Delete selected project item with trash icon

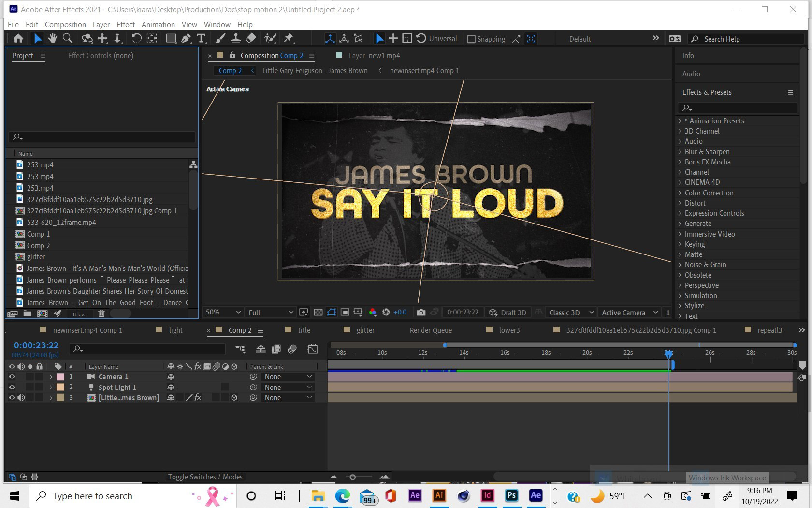101,314
